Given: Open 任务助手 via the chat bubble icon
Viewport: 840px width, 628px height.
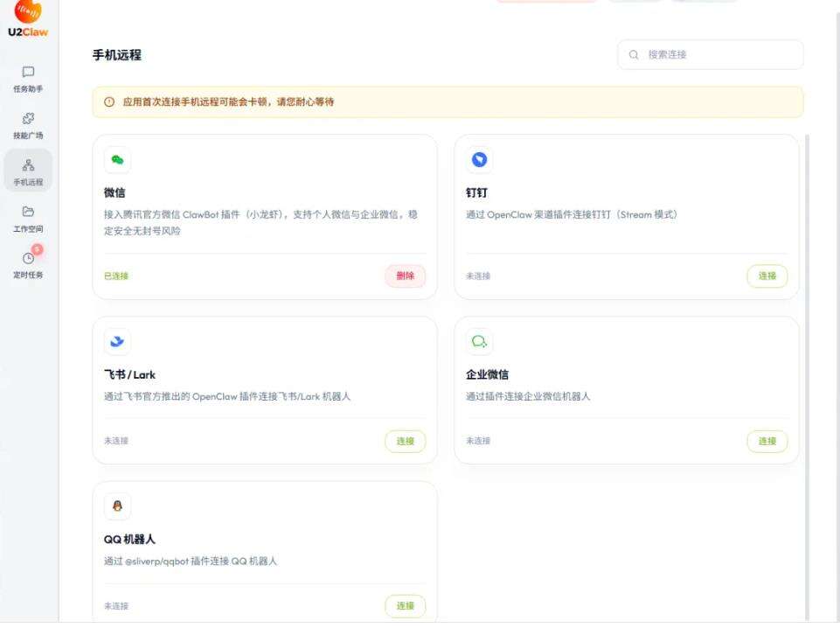Looking at the screenshot, I should tap(29, 70).
